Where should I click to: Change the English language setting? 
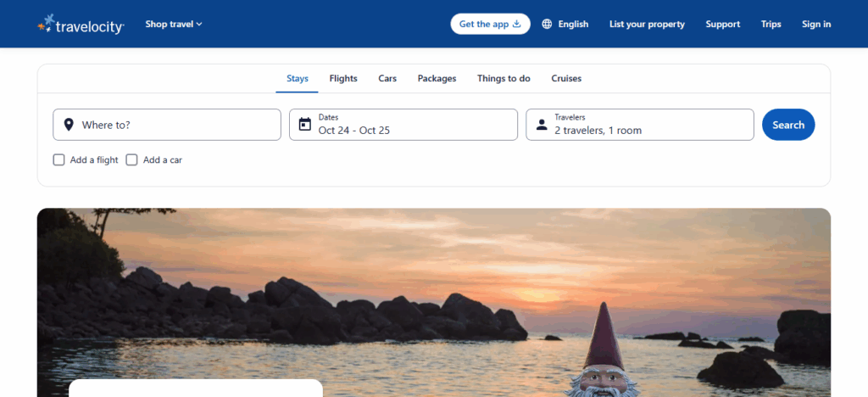click(x=565, y=24)
